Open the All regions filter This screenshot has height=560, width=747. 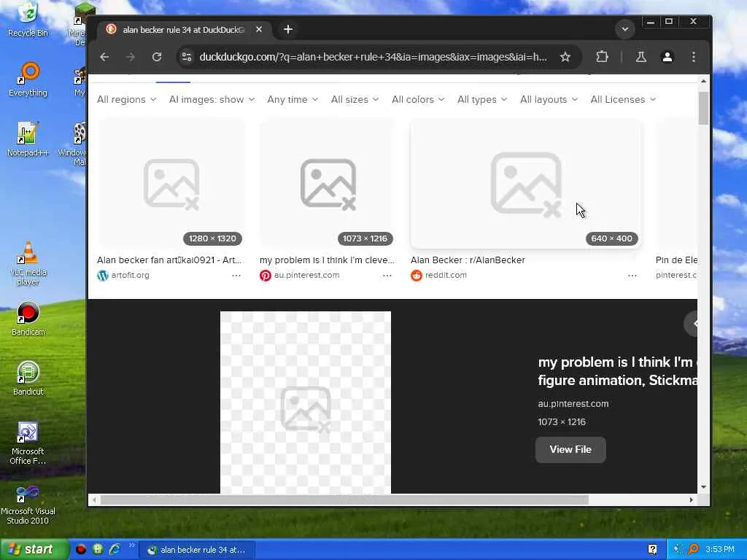pyautogui.click(x=126, y=99)
